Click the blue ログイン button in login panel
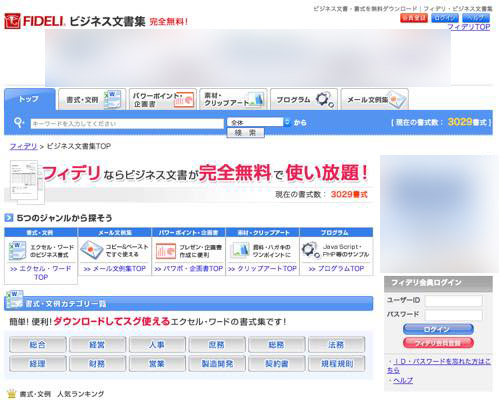The width and height of the screenshot is (500, 400). point(438,329)
